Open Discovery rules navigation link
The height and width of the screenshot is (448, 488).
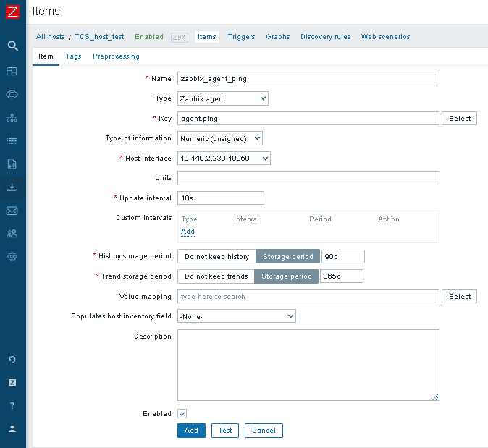pyautogui.click(x=326, y=37)
